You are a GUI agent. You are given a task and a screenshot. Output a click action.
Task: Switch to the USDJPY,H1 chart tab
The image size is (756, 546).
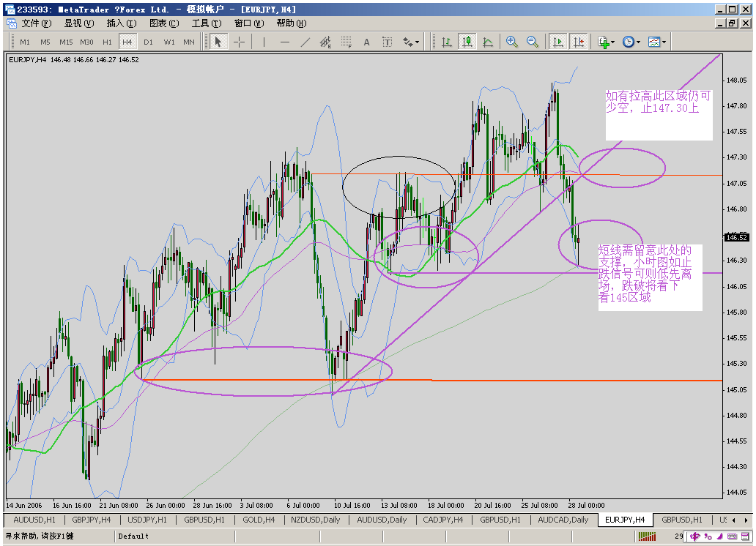147,520
